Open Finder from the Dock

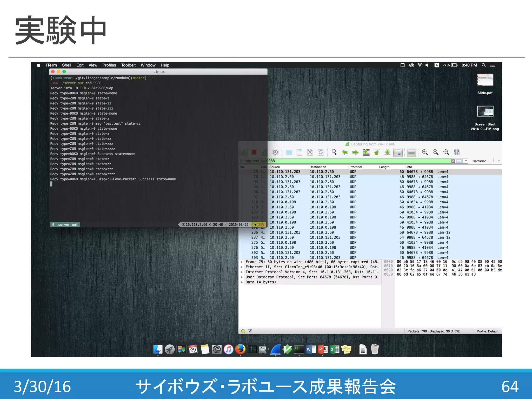click(x=158, y=349)
